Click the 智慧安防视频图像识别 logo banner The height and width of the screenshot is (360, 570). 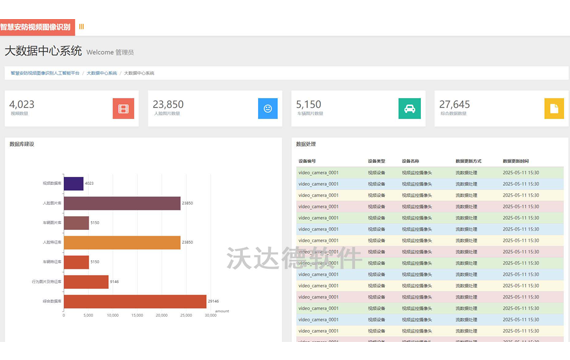37,27
